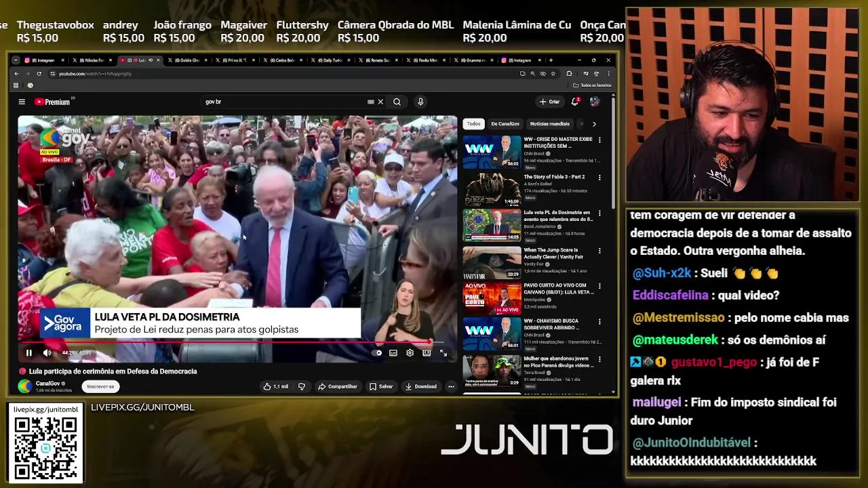
Task: Open the player settings gear
Action: (410, 352)
